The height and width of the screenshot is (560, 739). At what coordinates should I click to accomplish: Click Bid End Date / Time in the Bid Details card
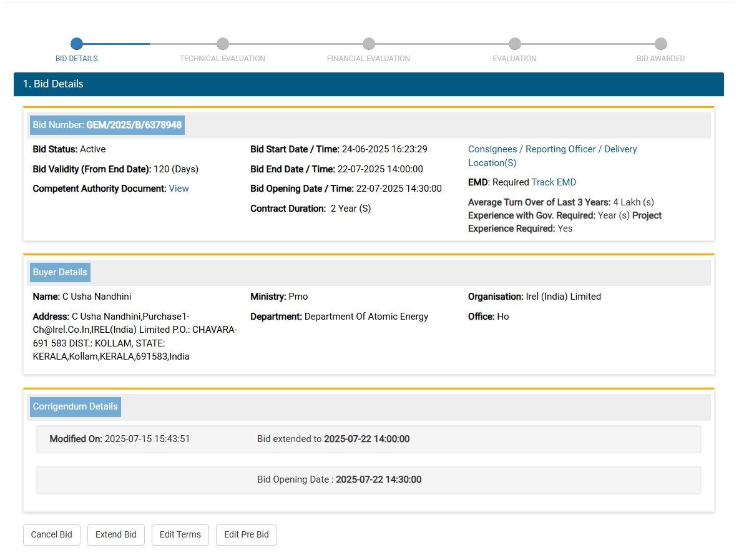[x=336, y=169]
